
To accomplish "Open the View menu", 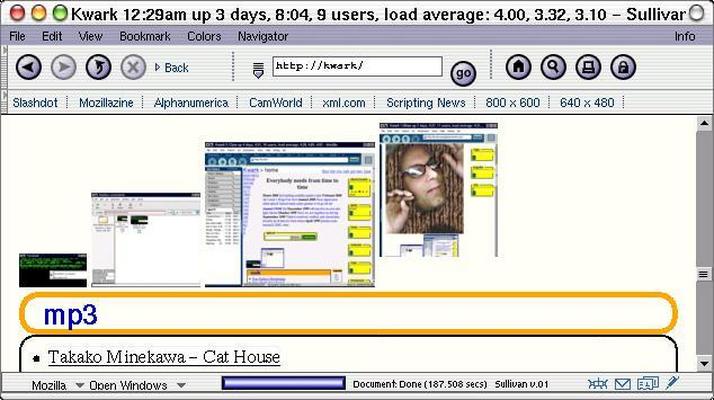I will click(x=90, y=36).
